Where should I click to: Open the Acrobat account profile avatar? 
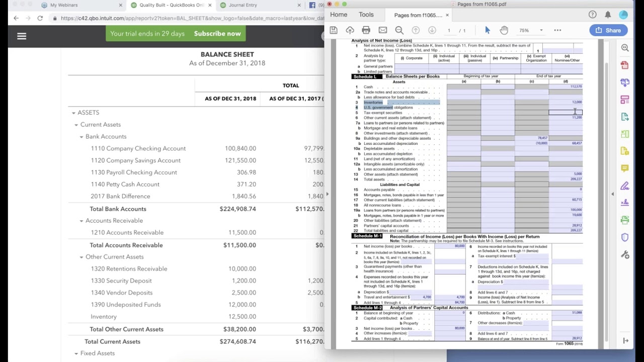pos(623,15)
